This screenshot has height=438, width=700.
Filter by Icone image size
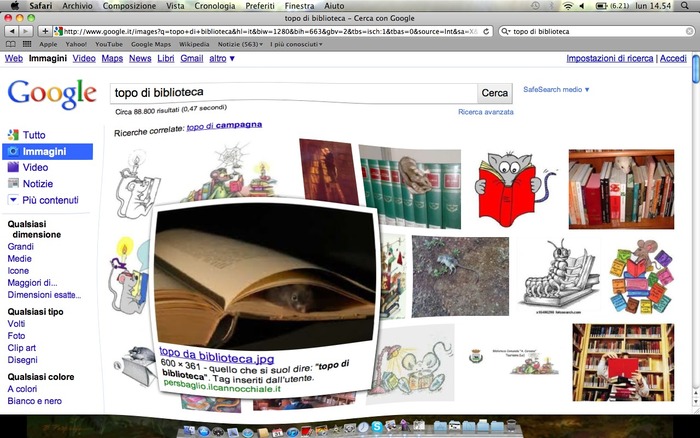pyautogui.click(x=18, y=271)
